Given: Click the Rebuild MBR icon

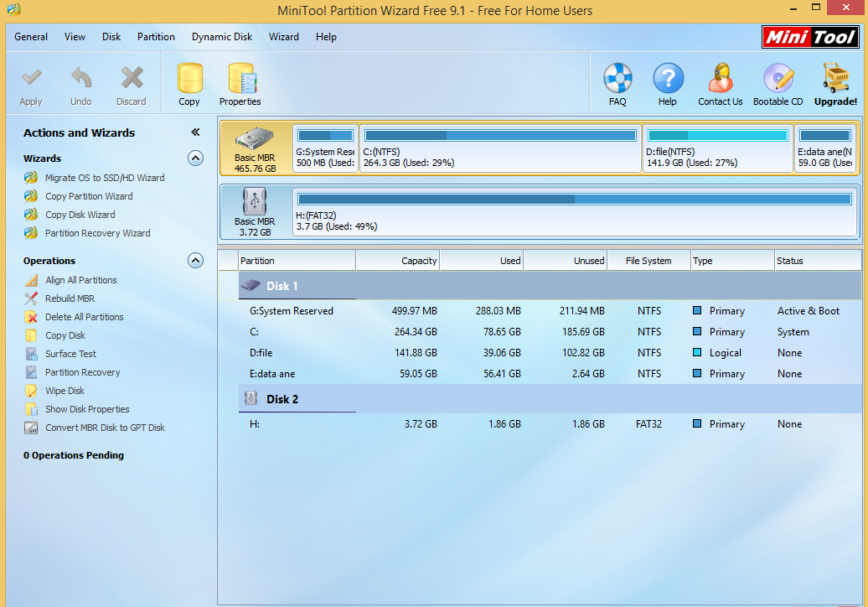Looking at the screenshot, I should coord(32,298).
